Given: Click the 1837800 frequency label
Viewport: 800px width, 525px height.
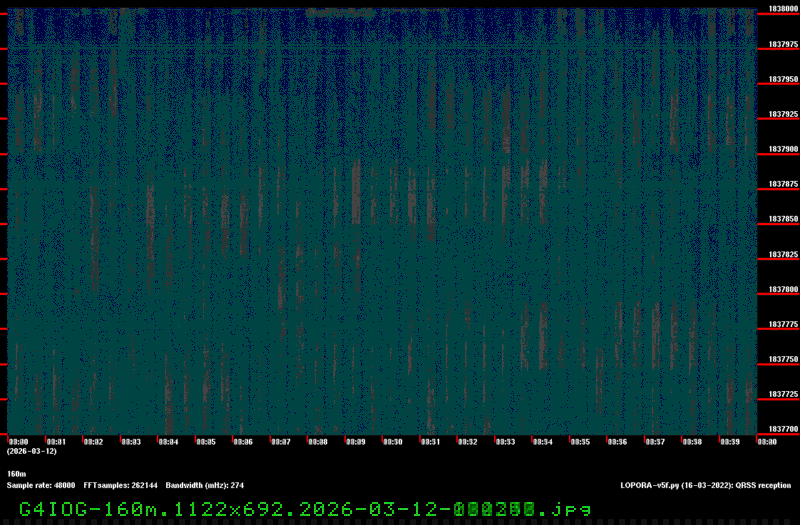Looking at the screenshot, I should (783, 289).
